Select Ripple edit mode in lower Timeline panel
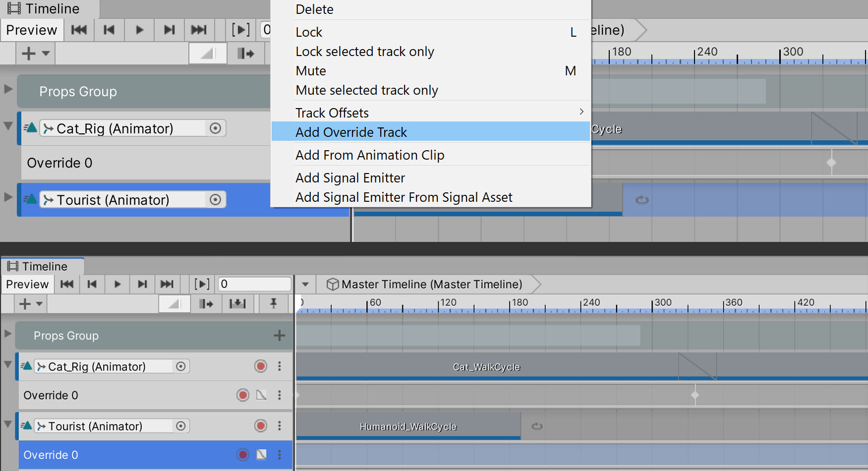868x471 pixels. point(206,304)
